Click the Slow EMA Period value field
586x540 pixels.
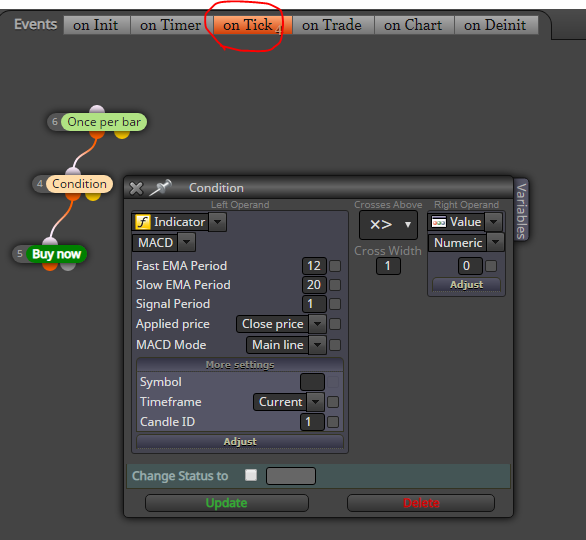314,285
